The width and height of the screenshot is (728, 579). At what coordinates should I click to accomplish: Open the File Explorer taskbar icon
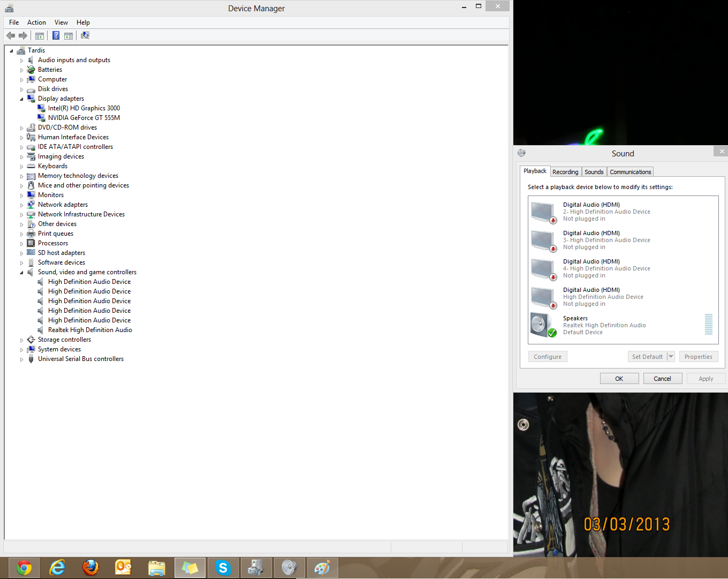[157, 568]
